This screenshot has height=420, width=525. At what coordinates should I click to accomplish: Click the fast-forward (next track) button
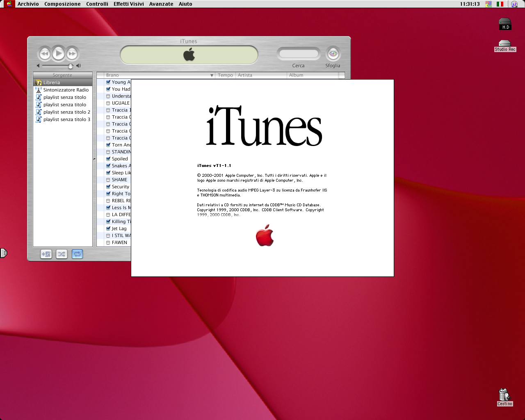point(72,54)
